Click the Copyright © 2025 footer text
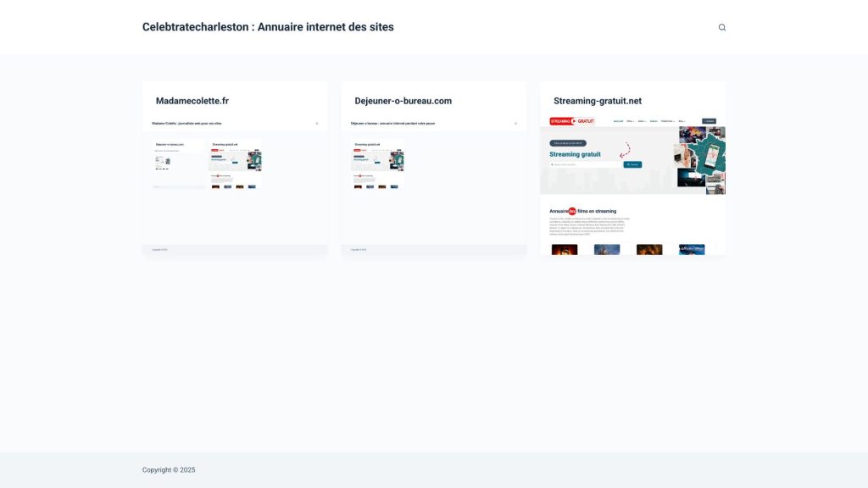The height and width of the screenshot is (488, 868). click(169, 470)
